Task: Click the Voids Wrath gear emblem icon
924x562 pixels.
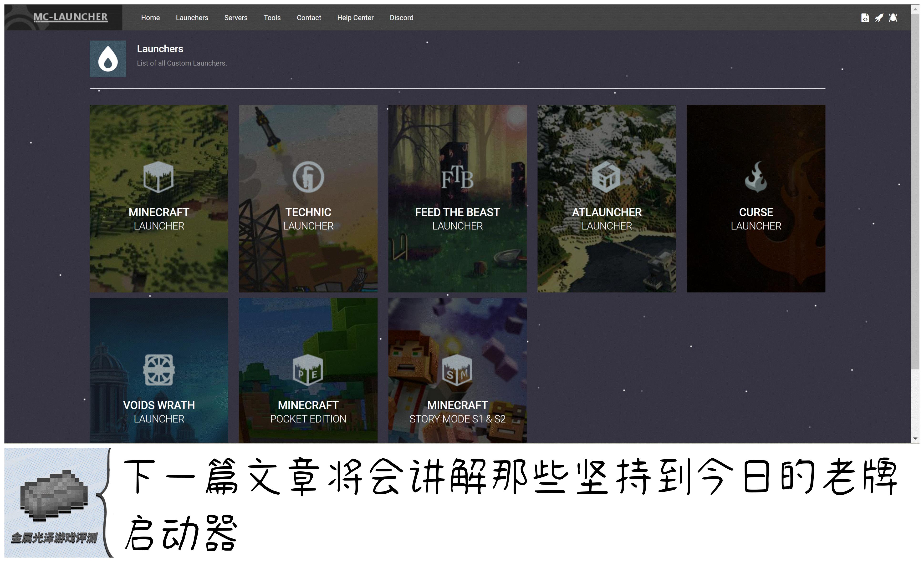Action: coord(158,370)
